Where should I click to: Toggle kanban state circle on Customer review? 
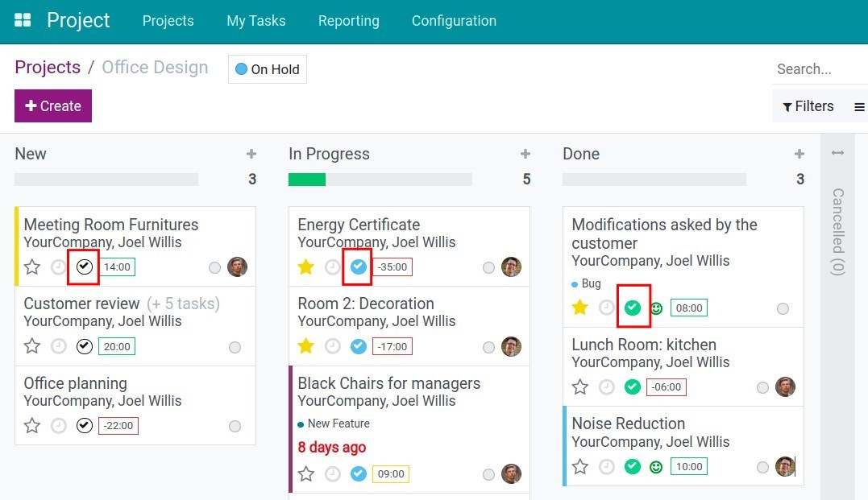click(x=235, y=347)
